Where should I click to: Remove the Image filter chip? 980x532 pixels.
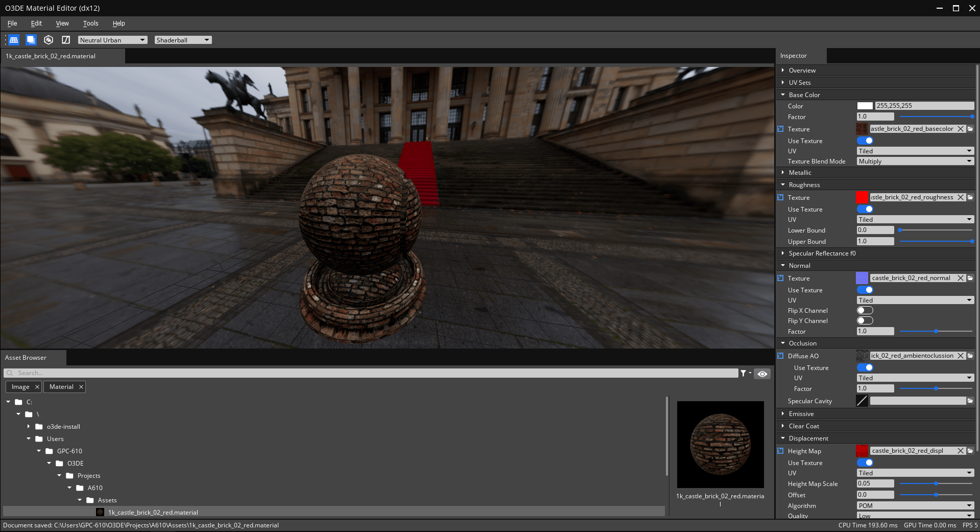pos(36,387)
